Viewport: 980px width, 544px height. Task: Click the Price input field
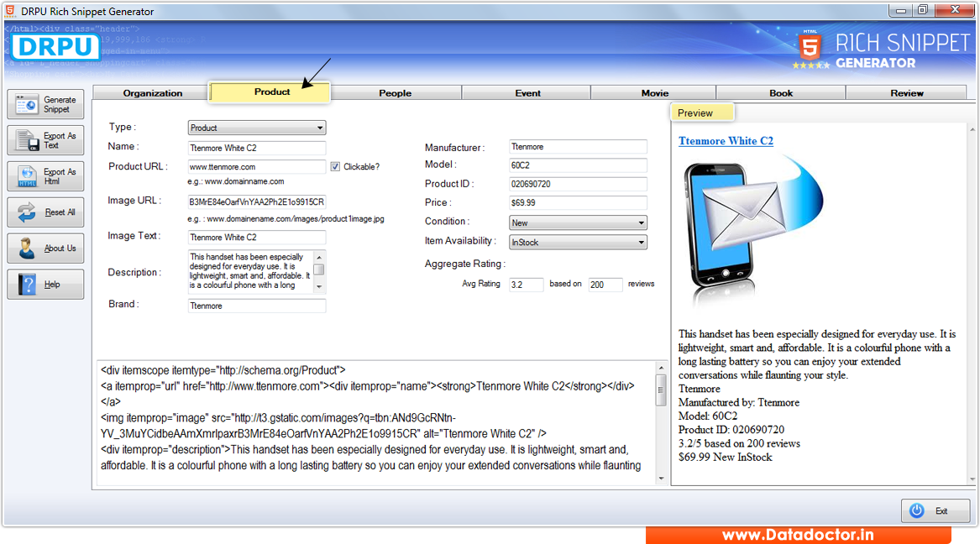[x=578, y=203]
